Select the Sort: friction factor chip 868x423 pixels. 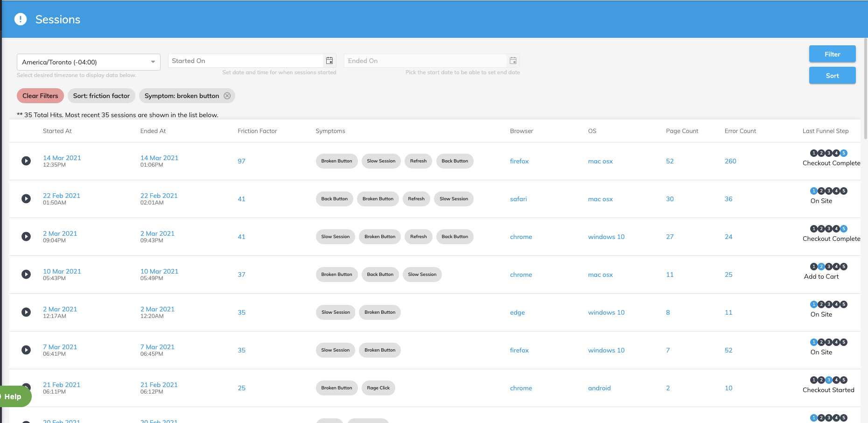coord(101,96)
